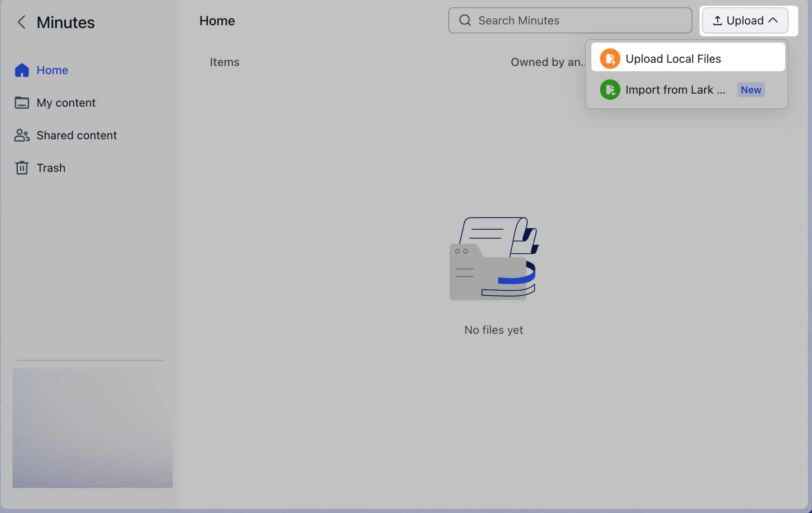Select the Home label in sidebar
The width and height of the screenshot is (812, 513).
[x=52, y=70]
